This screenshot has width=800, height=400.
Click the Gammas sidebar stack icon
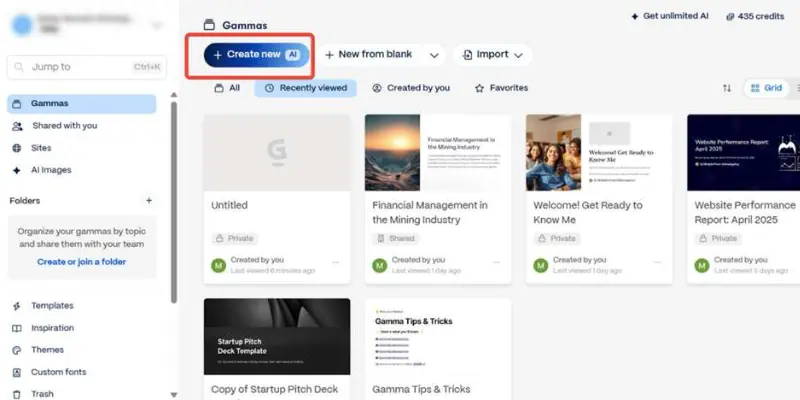tap(17, 104)
